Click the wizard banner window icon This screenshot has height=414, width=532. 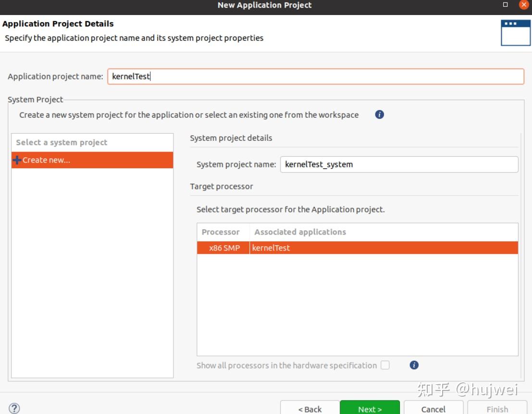click(x=516, y=33)
